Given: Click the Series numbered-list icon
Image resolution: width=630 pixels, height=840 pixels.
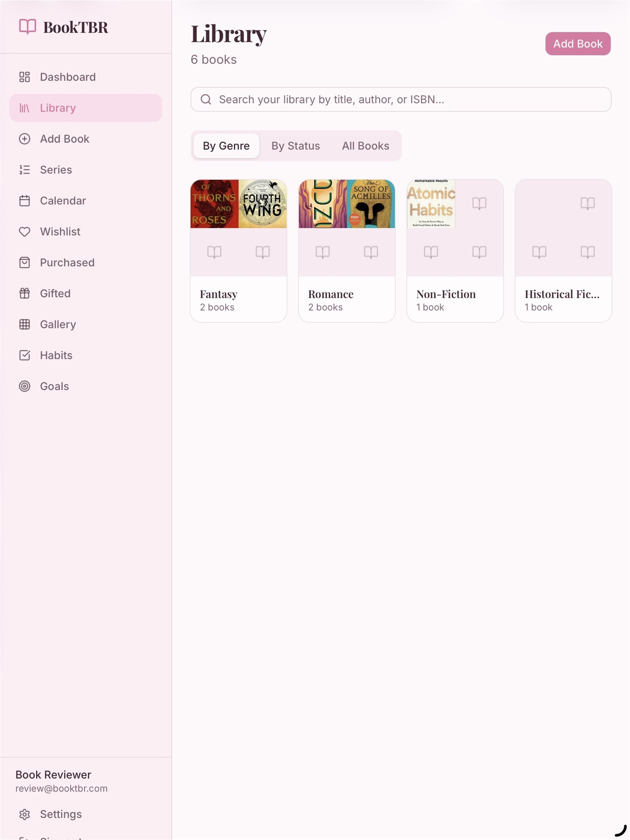Looking at the screenshot, I should point(24,170).
